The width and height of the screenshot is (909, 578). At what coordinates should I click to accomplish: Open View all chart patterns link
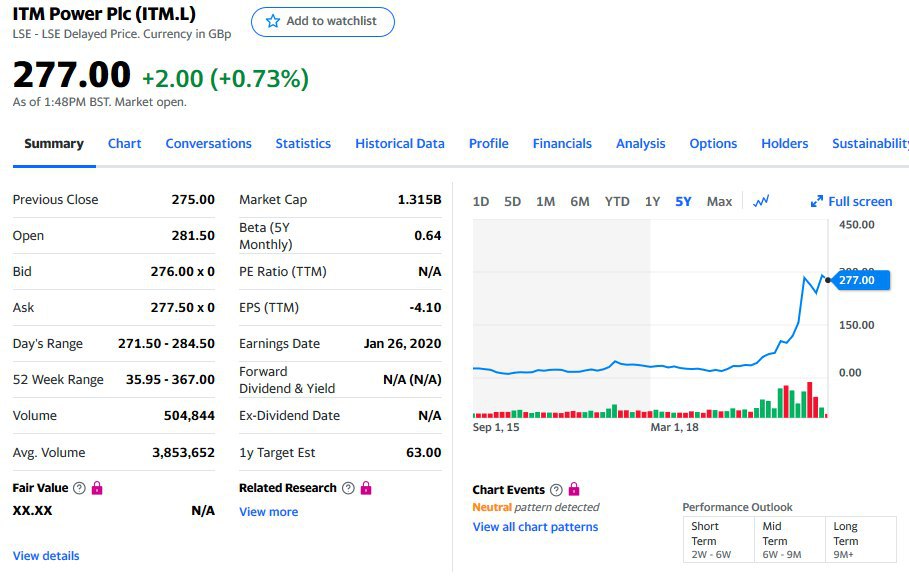click(x=535, y=527)
